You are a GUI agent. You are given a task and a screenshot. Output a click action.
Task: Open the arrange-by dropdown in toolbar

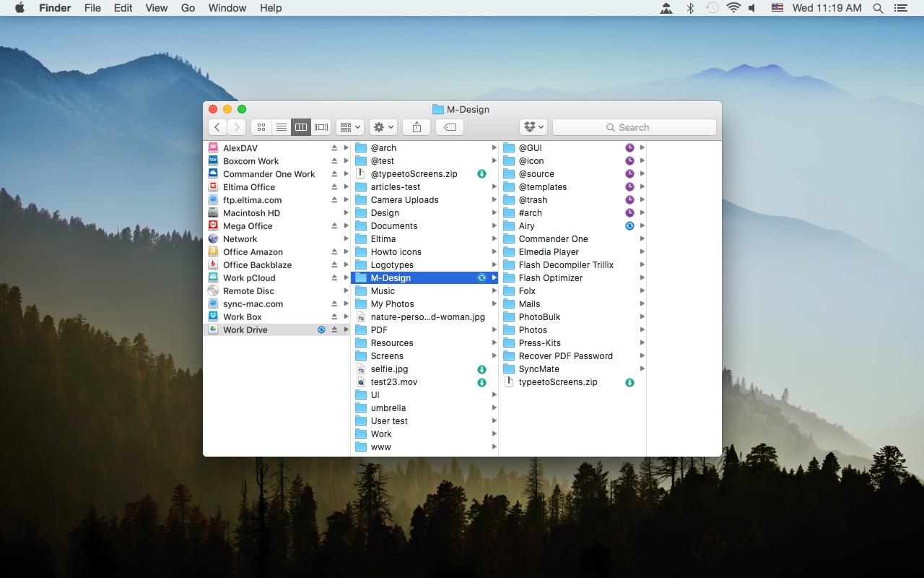pyautogui.click(x=350, y=127)
